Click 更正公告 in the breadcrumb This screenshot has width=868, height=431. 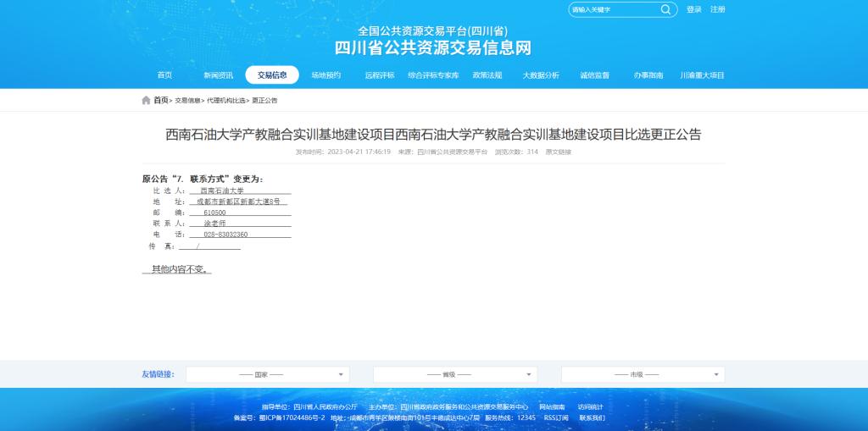(x=264, y=101)
